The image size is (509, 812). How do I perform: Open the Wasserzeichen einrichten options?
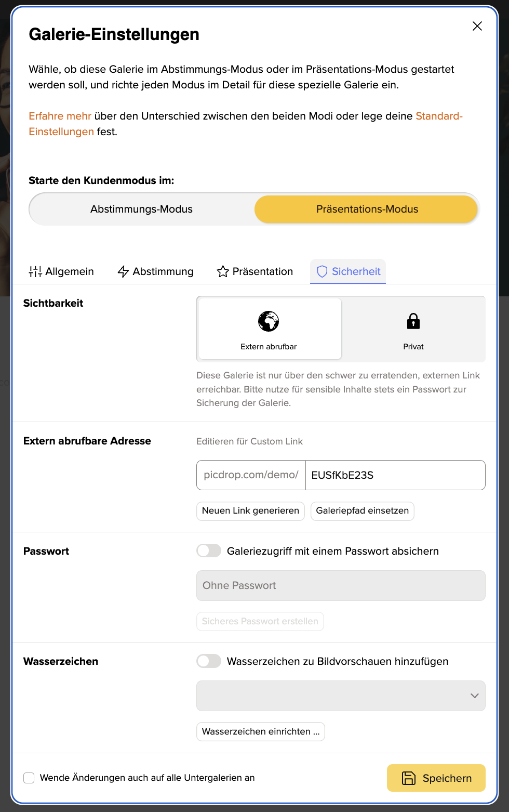coord(261,731)
